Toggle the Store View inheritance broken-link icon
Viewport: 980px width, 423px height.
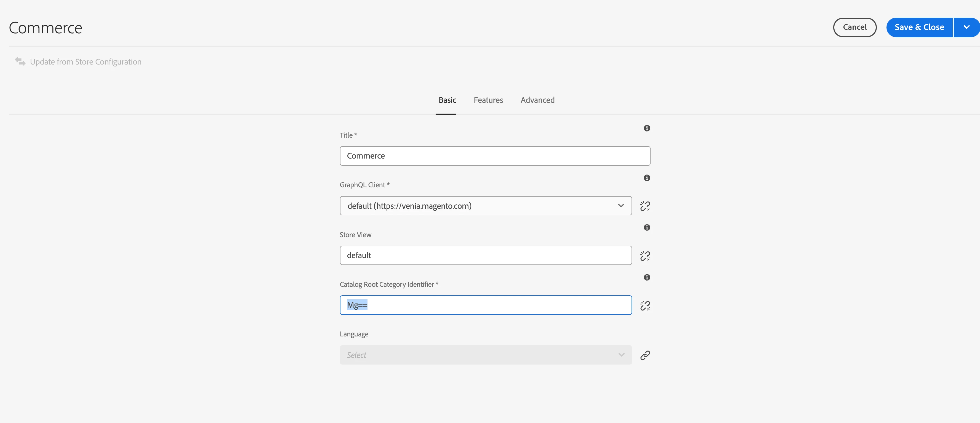pyautogui.click(x=645, y=256)
